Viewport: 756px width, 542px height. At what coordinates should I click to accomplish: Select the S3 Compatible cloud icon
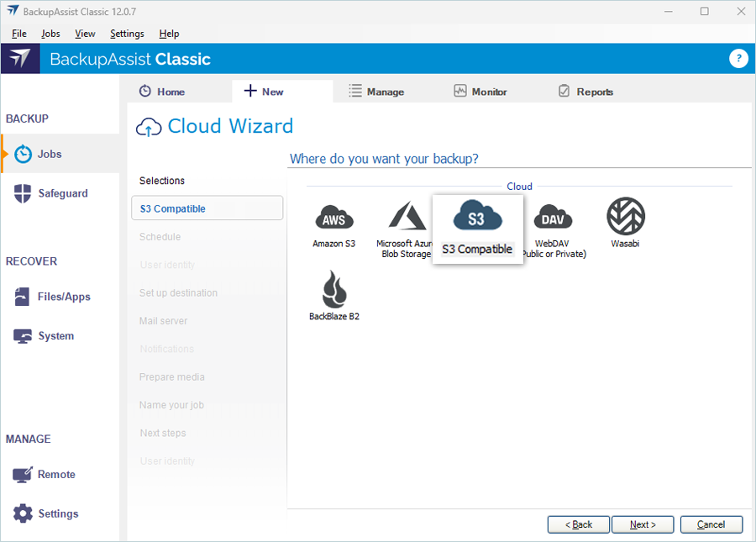pyautogui.click(x=477, y=216)
